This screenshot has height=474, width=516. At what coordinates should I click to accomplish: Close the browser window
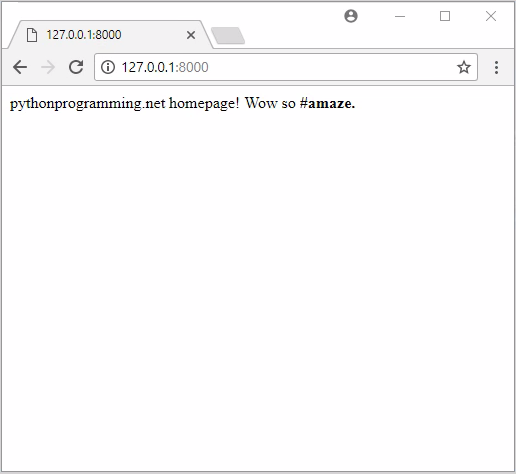coord(491,16)
